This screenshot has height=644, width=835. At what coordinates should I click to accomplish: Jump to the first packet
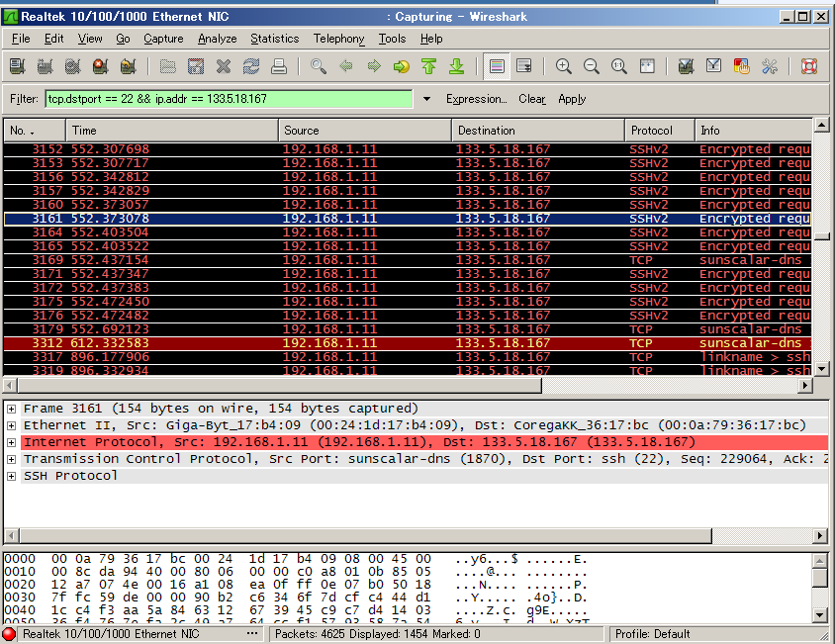[x=429, y=66]
